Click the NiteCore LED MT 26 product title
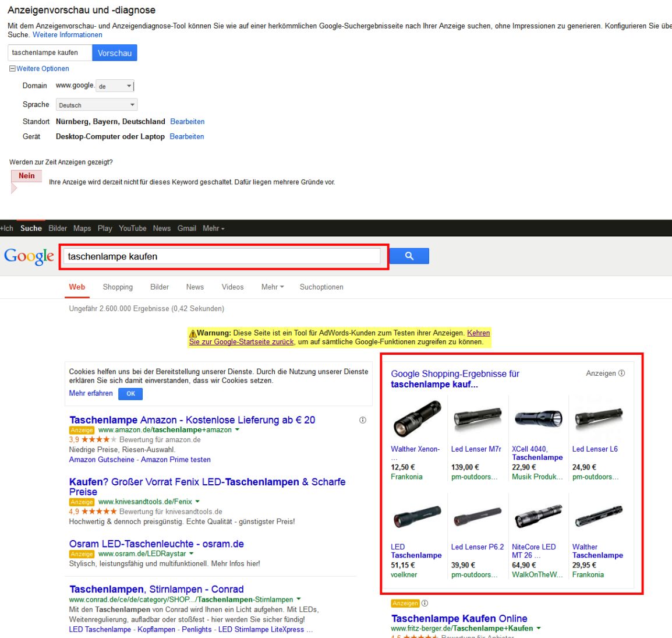Image resolution: width=672 pixels, height=638 pixels. point(533,551)
